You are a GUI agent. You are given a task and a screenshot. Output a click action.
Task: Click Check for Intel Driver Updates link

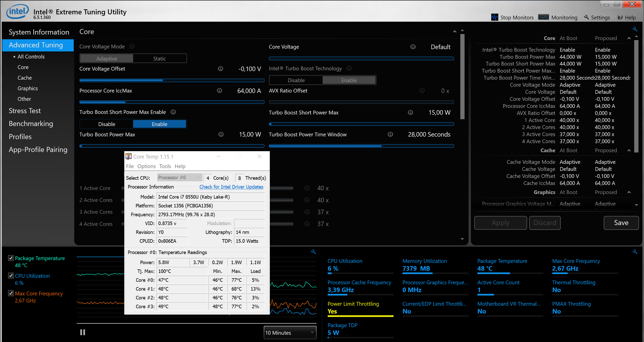pos(231,187)
